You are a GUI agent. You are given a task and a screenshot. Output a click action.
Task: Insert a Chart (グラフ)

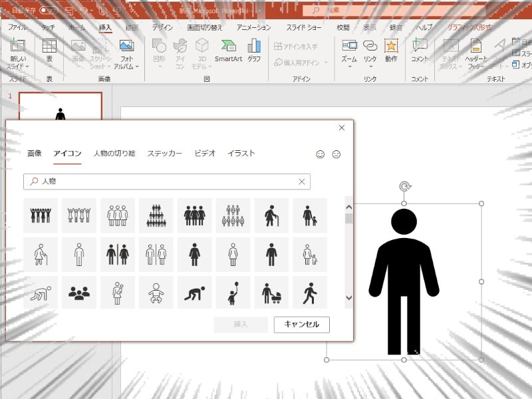point(254,51)
